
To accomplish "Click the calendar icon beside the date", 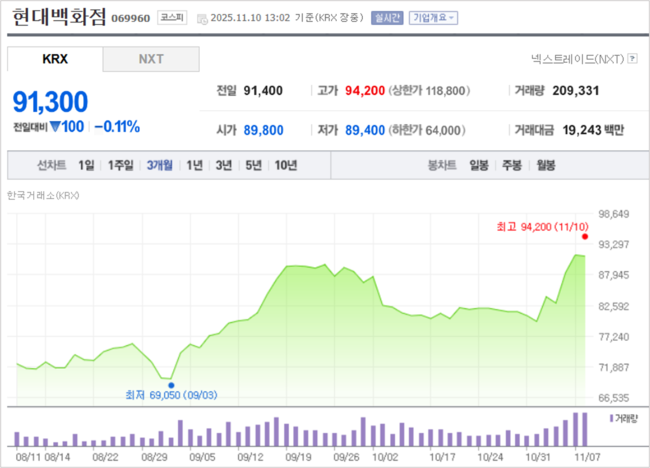I will pos(202,19).
